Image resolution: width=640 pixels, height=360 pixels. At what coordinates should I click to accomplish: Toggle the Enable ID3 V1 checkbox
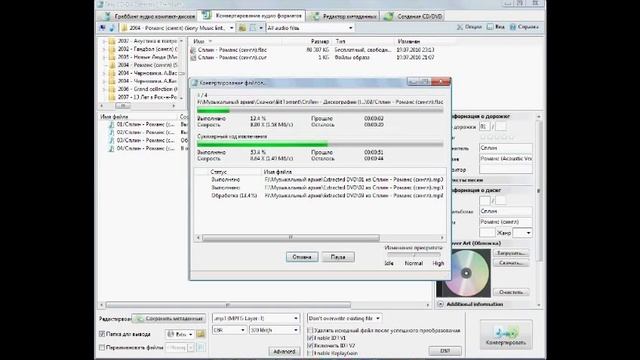click(x=310, y=338)
